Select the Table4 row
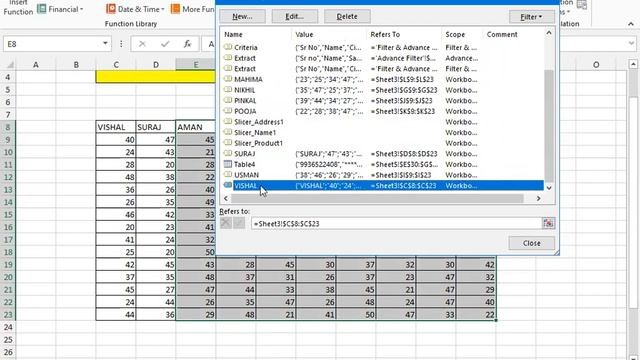 tap(383, 164)
